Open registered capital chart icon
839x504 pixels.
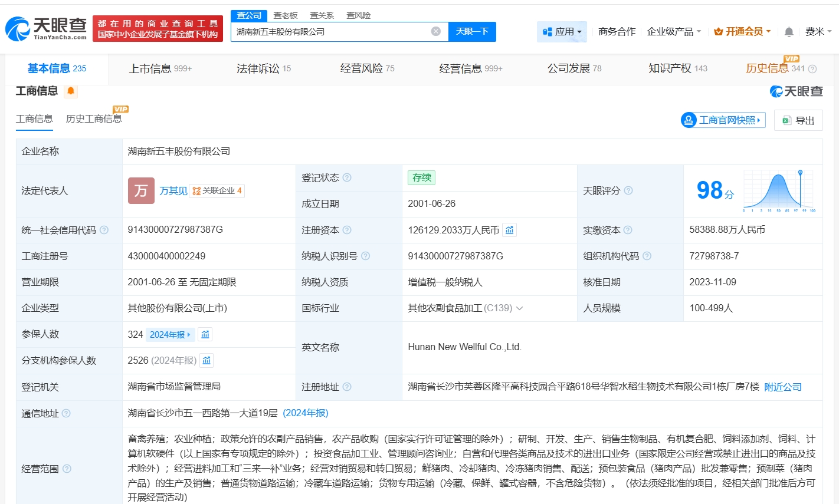coord(509,230)
